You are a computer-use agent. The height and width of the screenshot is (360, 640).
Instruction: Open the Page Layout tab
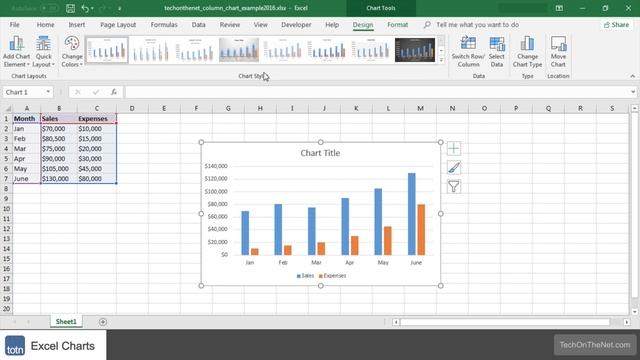(118, 25)
